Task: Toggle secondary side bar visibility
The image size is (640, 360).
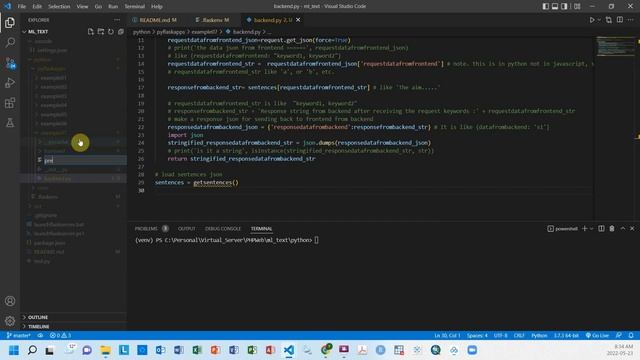Action: tap(564, 6)
